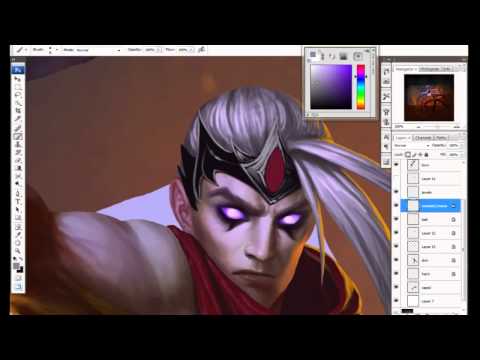
Task: Select the Clone Stamp tool
Action: pyautogui.click(x=17, y=144)
